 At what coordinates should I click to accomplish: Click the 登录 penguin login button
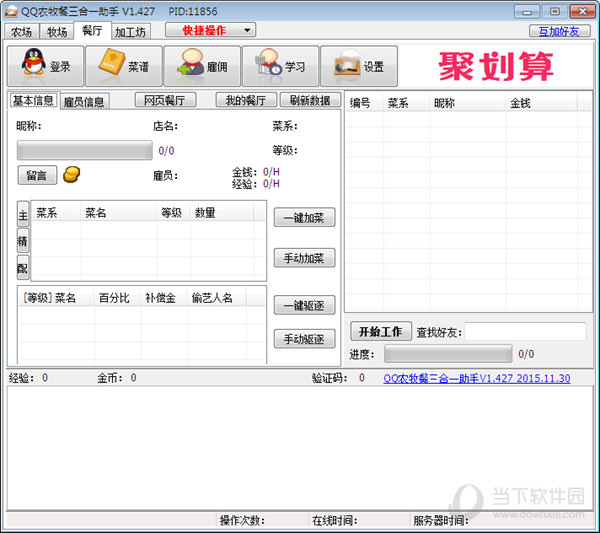45,66
